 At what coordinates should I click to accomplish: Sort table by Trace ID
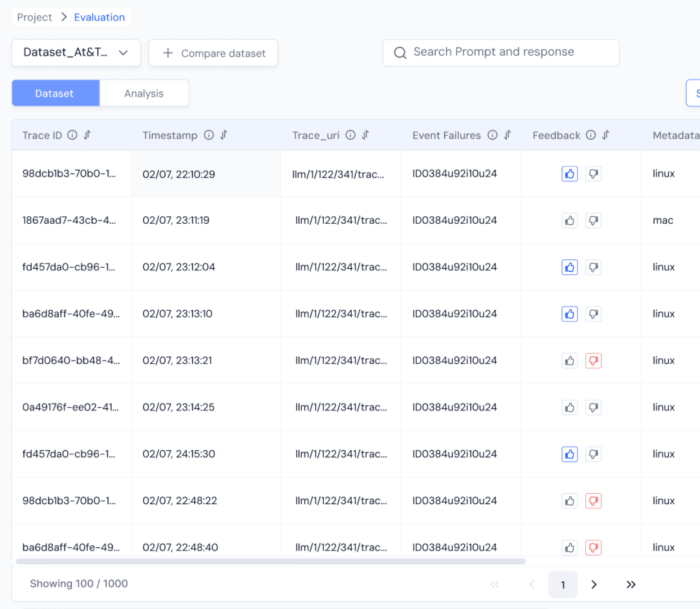click(x=87, y=135)
